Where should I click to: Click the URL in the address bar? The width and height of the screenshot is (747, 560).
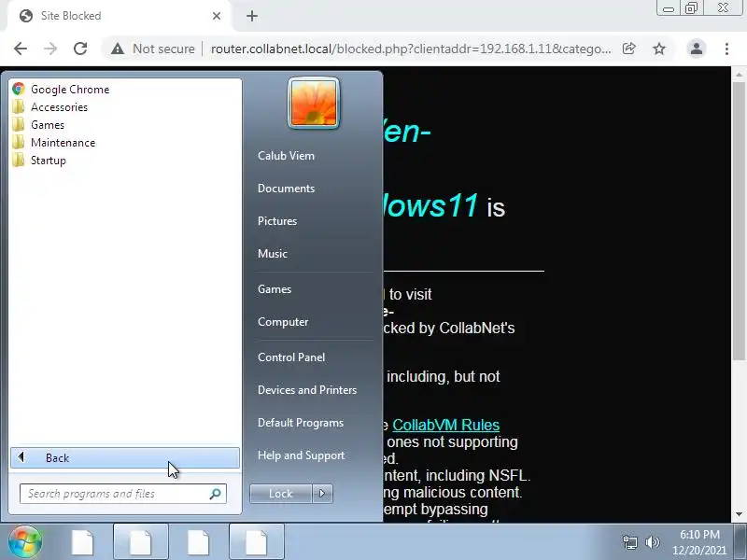coord(411,49)
